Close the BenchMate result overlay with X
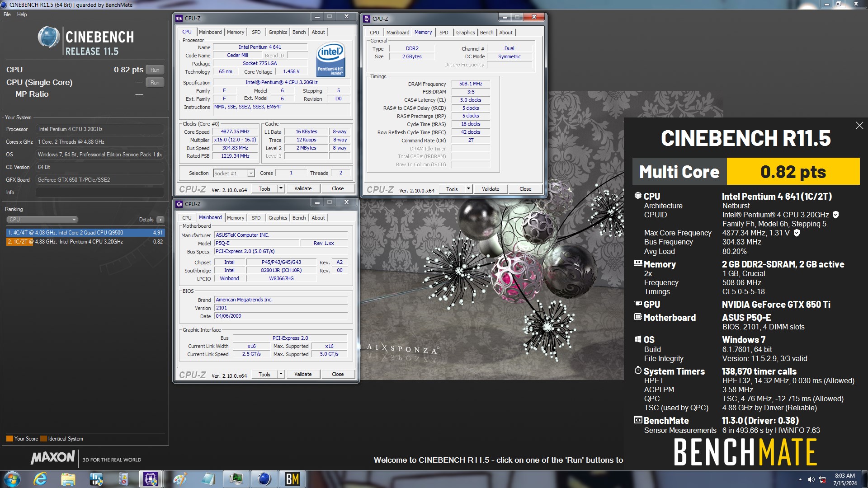This screenshot has width=868, height=488. point(859,126)
